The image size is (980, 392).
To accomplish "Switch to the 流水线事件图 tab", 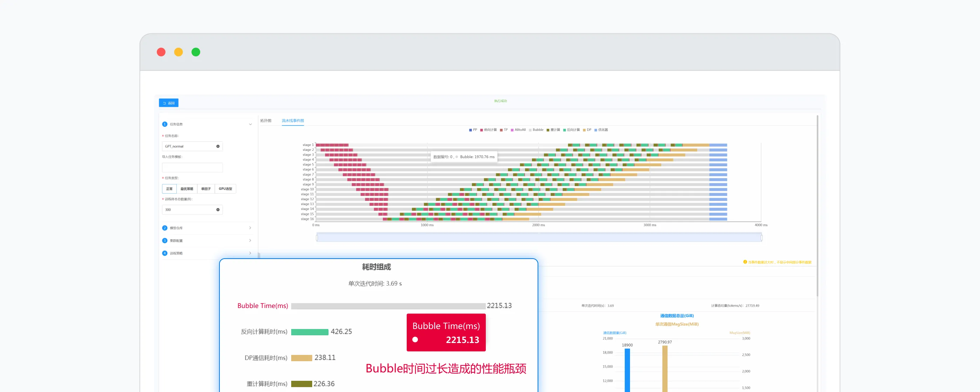I will 293,121.
